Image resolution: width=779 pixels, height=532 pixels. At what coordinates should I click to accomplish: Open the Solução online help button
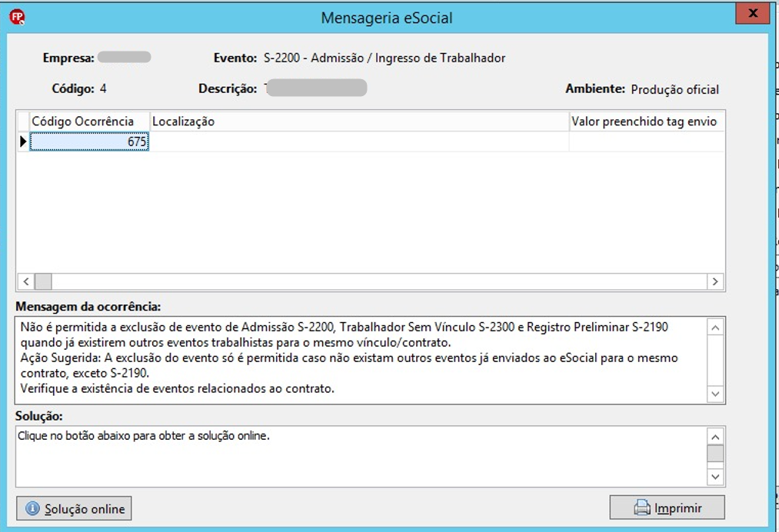click(x=74, y=508)
